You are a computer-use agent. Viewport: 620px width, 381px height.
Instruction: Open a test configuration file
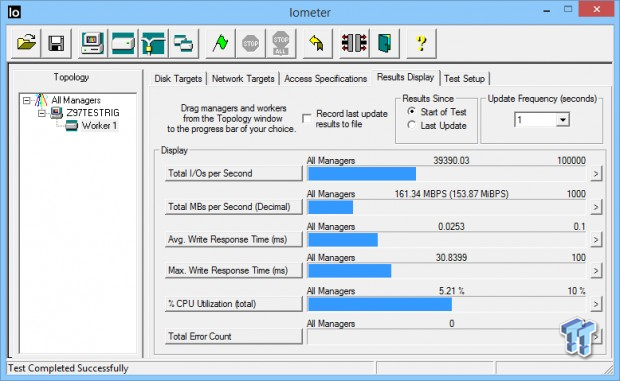click(26, 43)
